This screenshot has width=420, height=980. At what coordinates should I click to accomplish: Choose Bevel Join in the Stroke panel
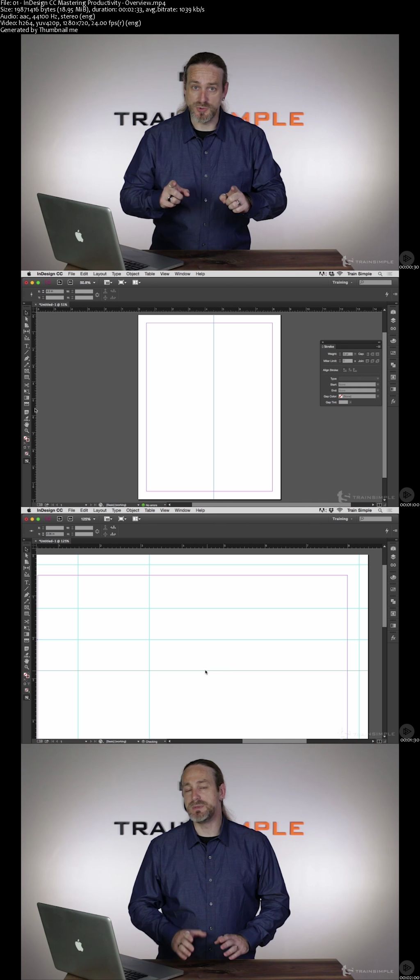click(377, 361)
